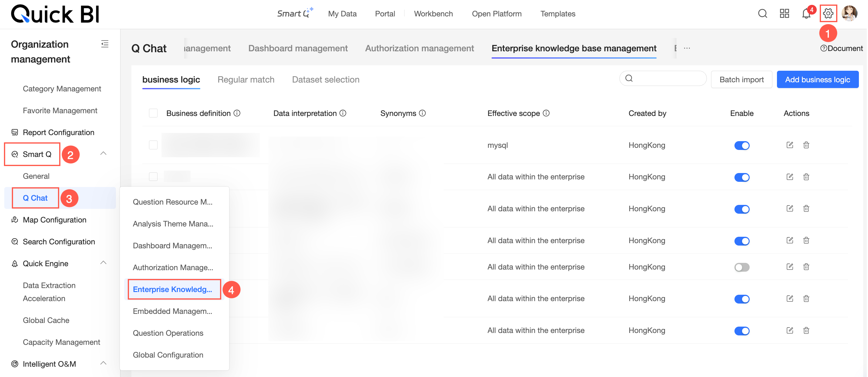
Task: Open the user avatar menu
Action: [849, 13]
